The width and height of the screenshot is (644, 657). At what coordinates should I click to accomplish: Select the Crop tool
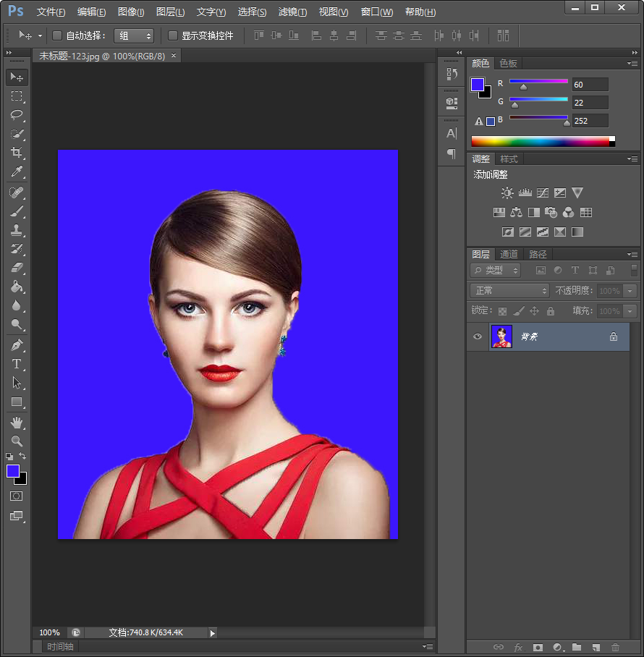pyautogui.click(x=17, y=152)
